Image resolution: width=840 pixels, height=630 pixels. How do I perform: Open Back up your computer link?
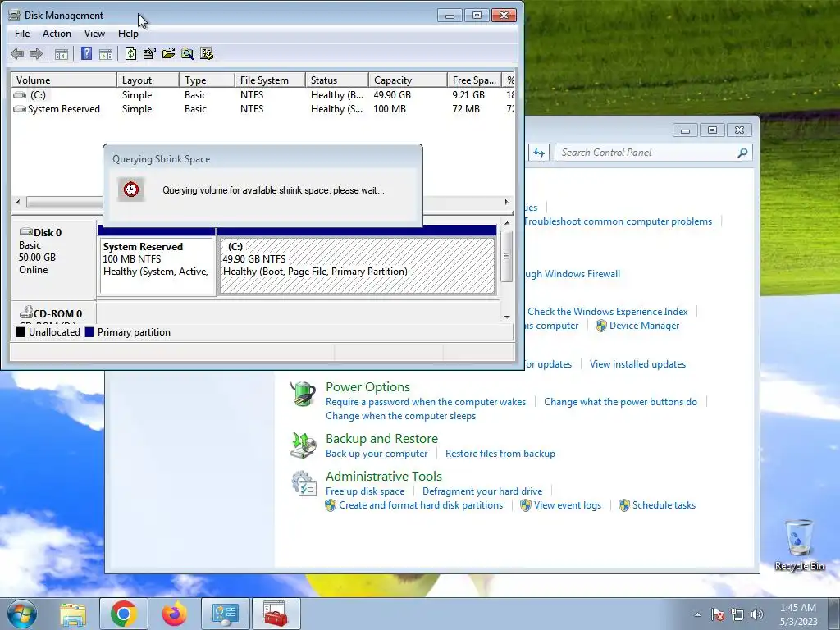pyautogui.click(x=377, y=453)
